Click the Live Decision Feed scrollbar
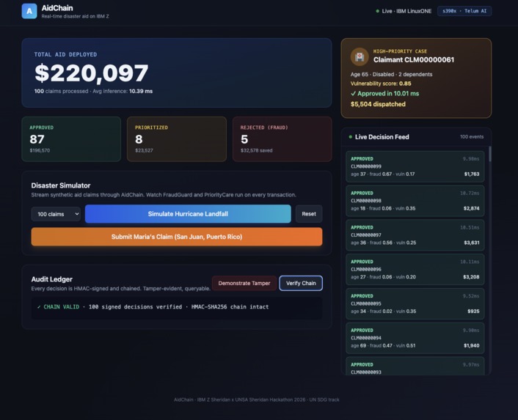518x420 pixels. (489, 154)
